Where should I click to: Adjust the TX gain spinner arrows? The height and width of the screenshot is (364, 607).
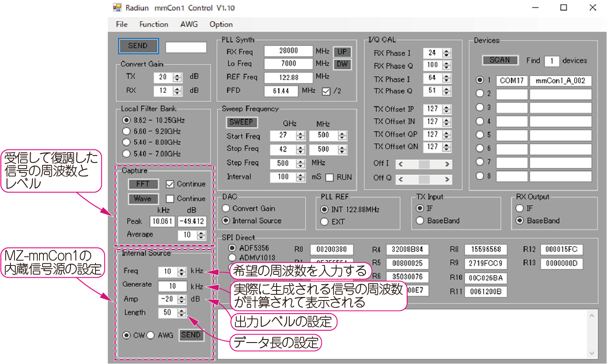pos(177,77)
